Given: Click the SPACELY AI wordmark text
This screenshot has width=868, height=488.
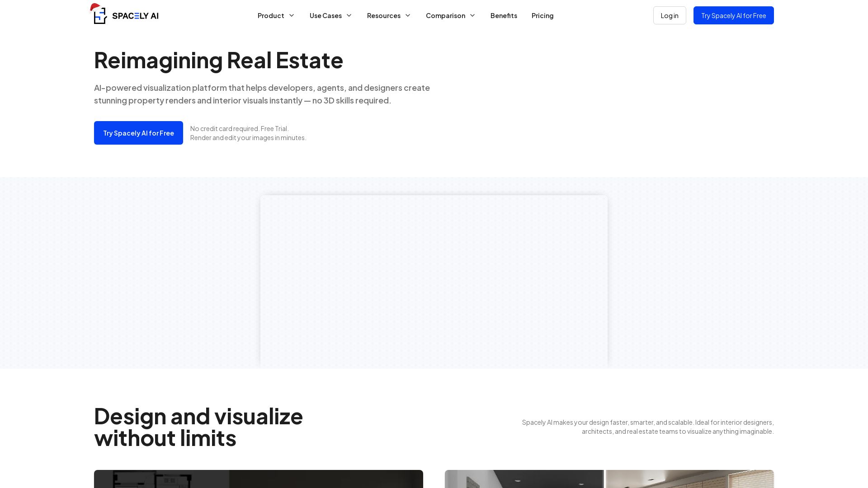Looking at the screenshot, I should [x=135, y=16].
